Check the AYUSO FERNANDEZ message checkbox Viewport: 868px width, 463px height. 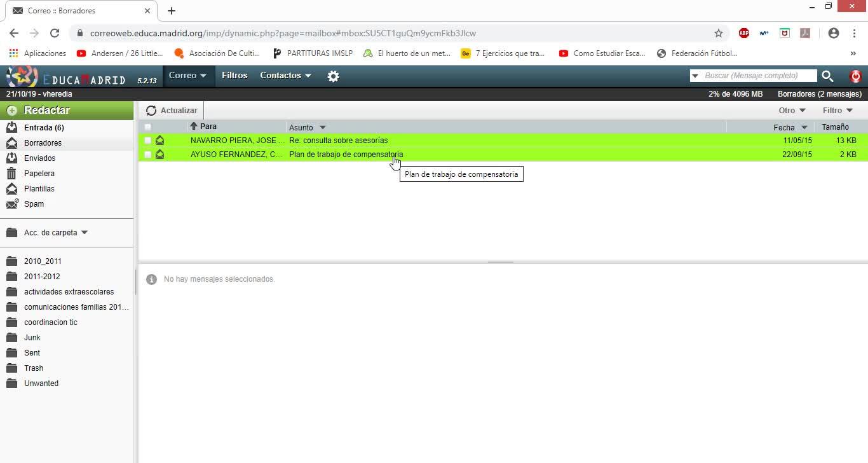(148, 155)
